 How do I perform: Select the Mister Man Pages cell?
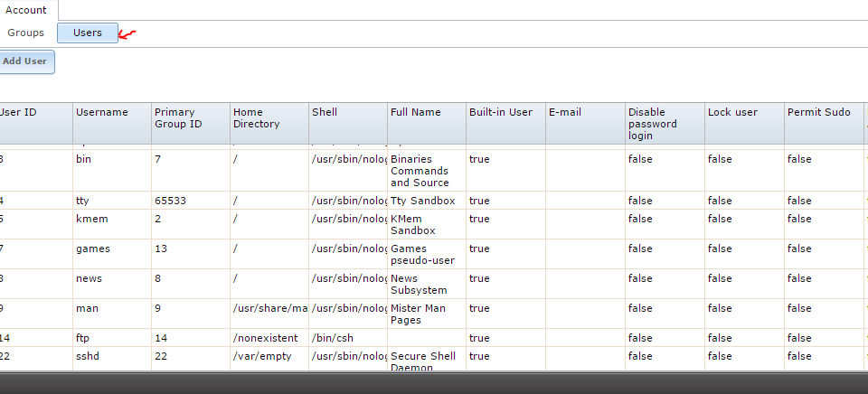click(418, 314)
